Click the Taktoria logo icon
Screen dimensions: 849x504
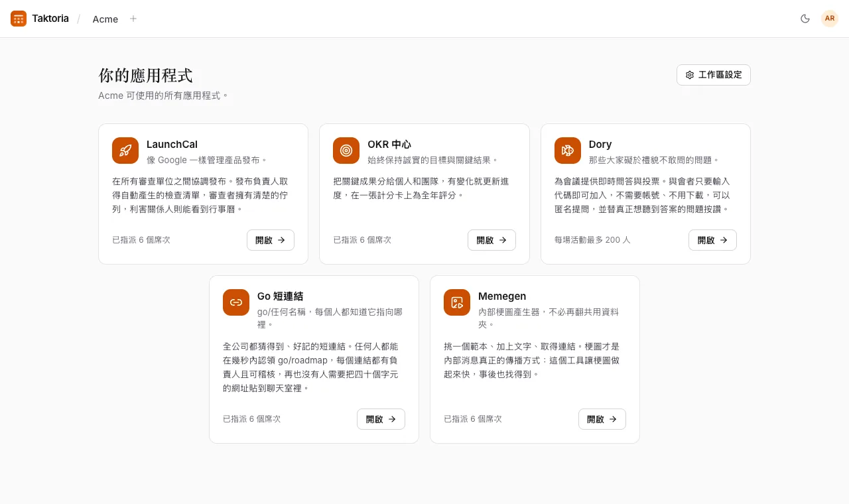click(x=19, y=19)
